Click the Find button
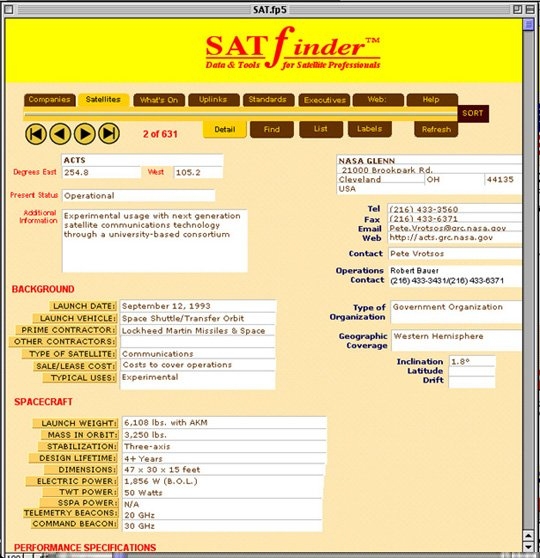 click(272, 130)
